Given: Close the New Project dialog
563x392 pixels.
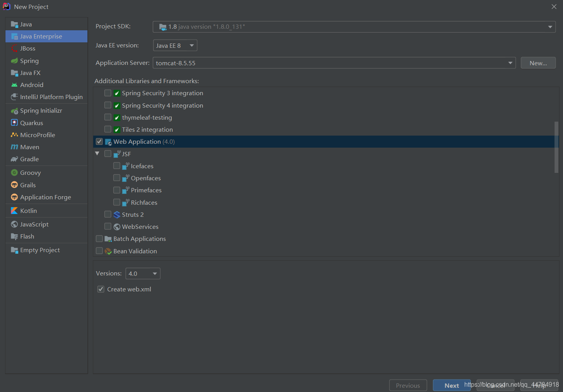Looking at the screenshot, I should click(x=554, y=7).
